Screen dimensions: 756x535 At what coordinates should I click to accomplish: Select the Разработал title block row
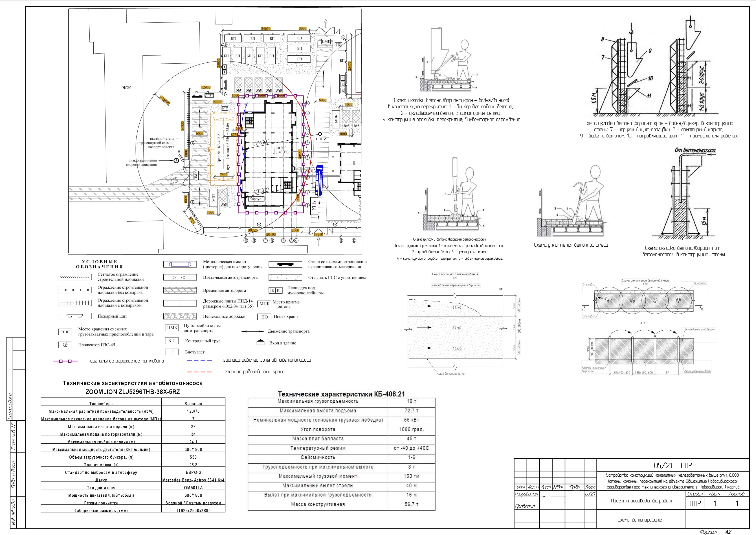[x=527, y=494]
